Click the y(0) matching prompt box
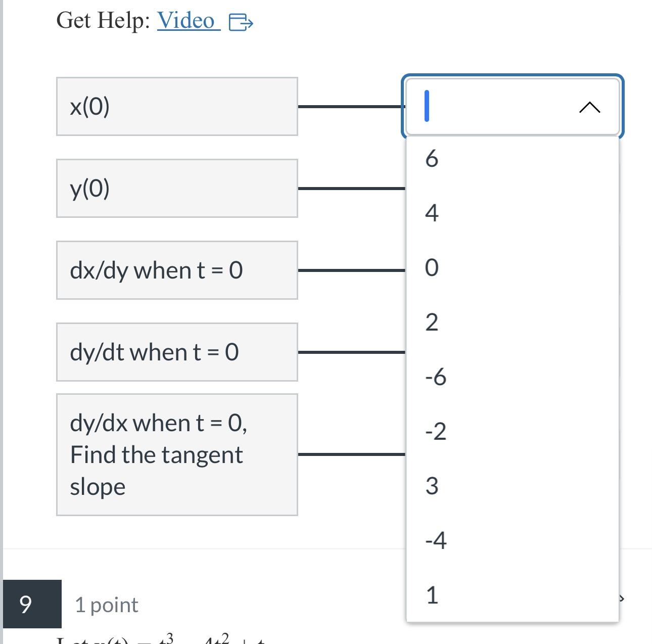Viewport: 652px width, 644px height. point(176,188)
